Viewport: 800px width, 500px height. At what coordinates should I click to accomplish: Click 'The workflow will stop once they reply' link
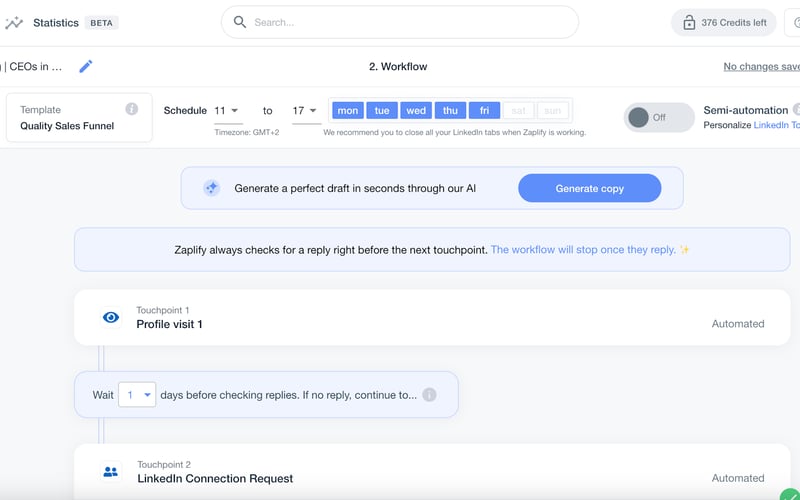pyautogui.click(x=583, y=250)
